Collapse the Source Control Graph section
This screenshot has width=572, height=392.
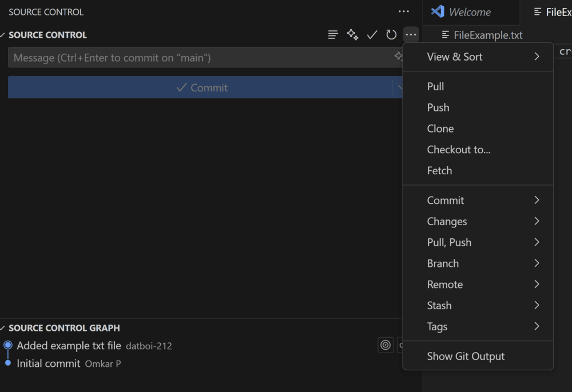4,328
